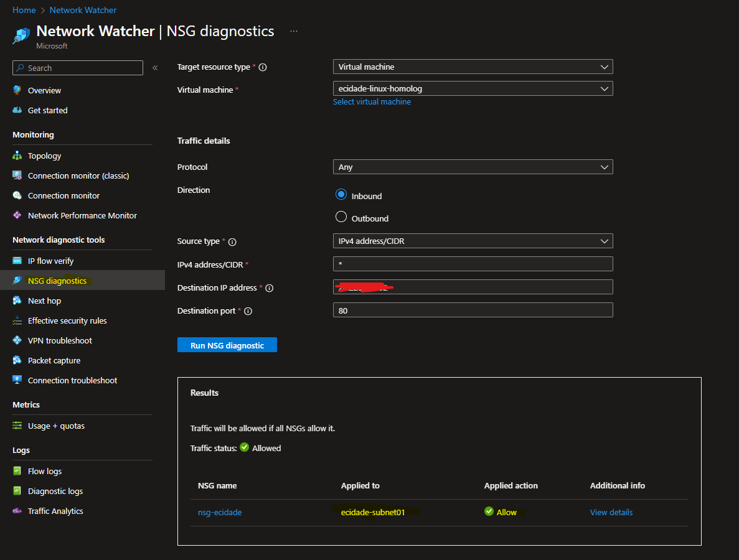Viewport: 739px width, 560px height.
Task: Open Network Performance Monitor
Action: pyautogui.click(x=82, y=215)
